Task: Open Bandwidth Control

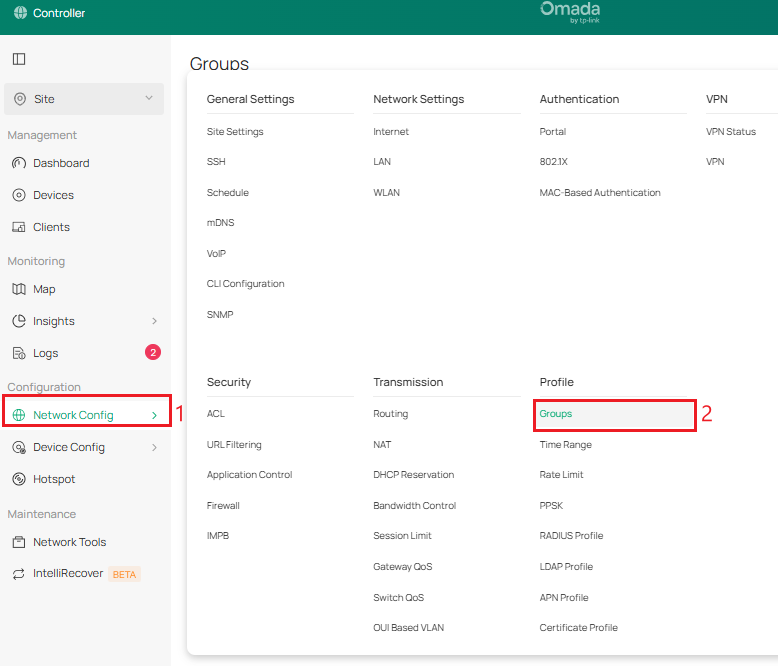Action: tap(414, 506)
